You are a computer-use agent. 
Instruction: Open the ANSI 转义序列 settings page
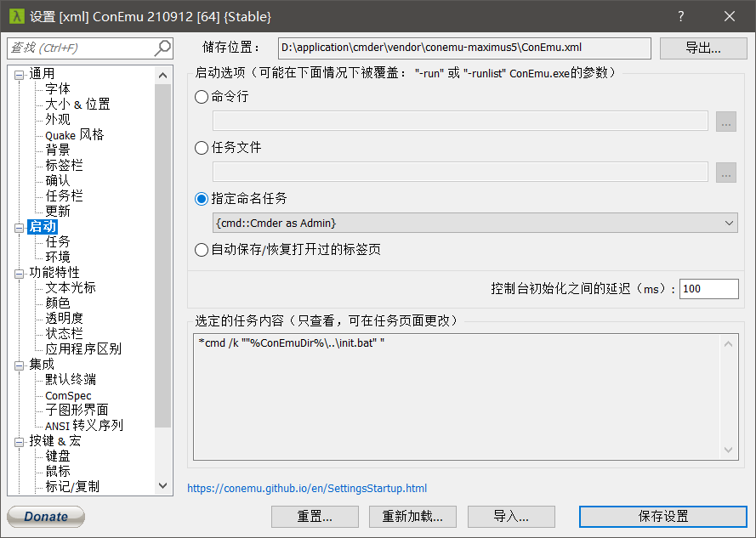pos(84,425)
